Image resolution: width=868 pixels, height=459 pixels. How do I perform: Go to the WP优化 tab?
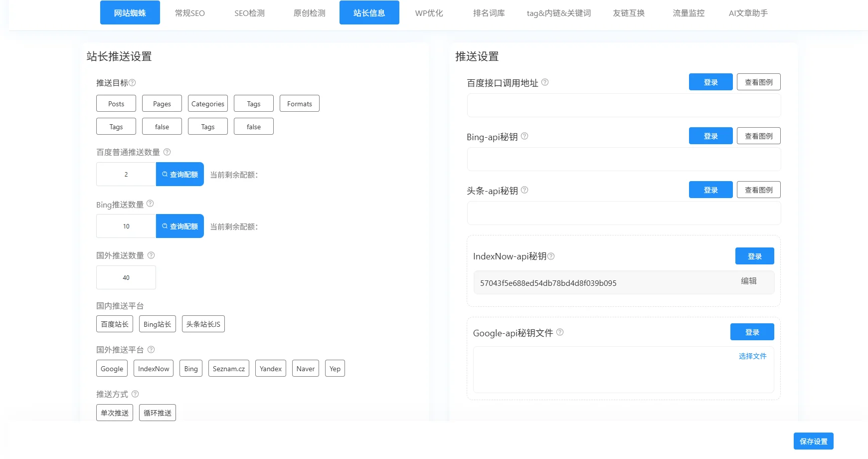429,12
